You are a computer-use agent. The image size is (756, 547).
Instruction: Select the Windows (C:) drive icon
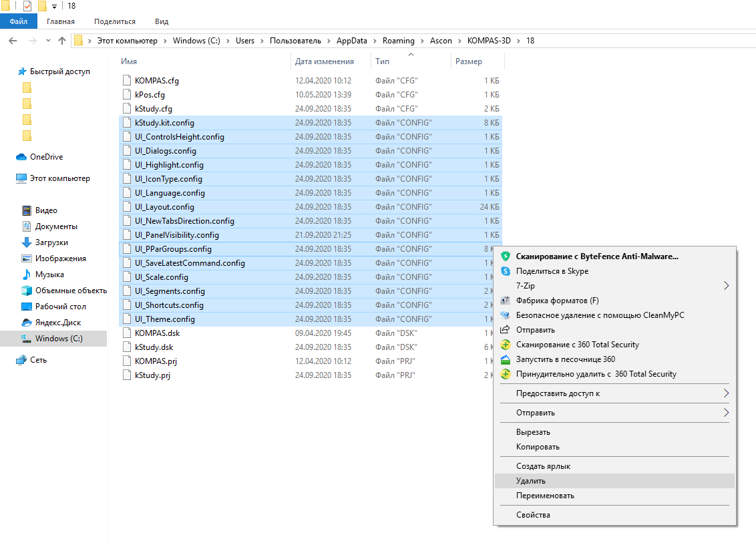point(27,339)
